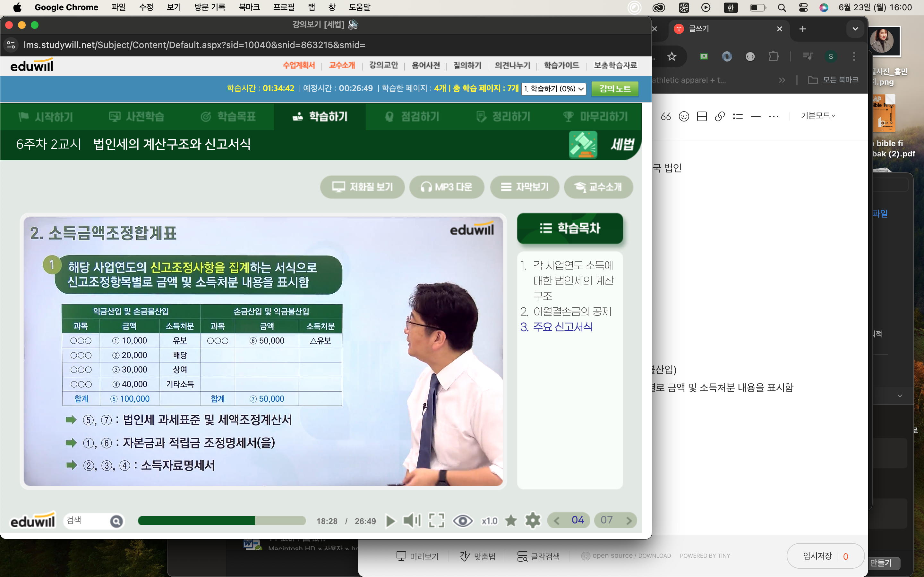Toggle subtitles with 자막보기 button
The width and height of the screenshot is (924, 577).
525,187
